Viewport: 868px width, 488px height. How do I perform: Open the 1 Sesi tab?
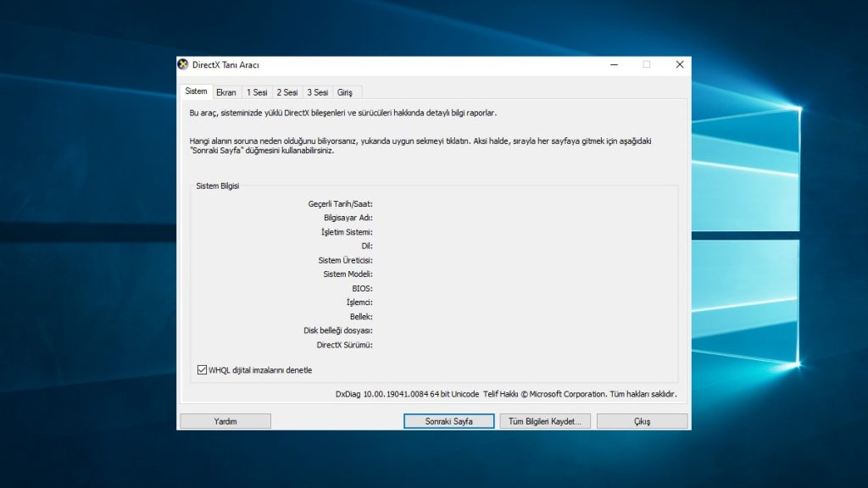point(255,91)
